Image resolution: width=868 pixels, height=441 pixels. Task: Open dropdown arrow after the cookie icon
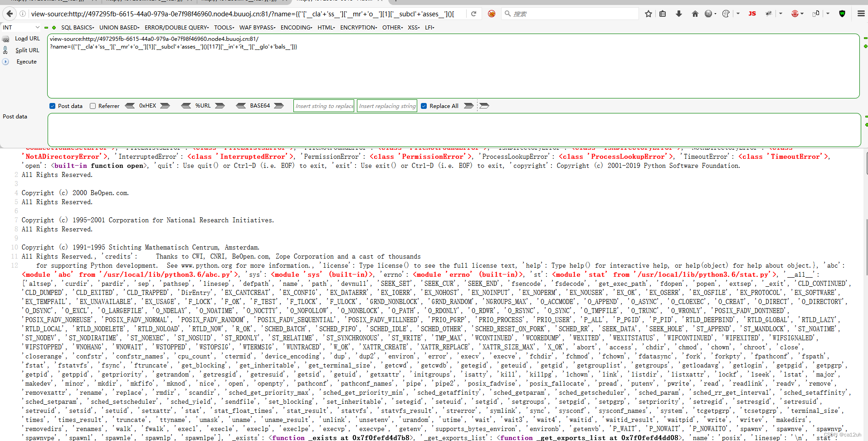(738, 14)
